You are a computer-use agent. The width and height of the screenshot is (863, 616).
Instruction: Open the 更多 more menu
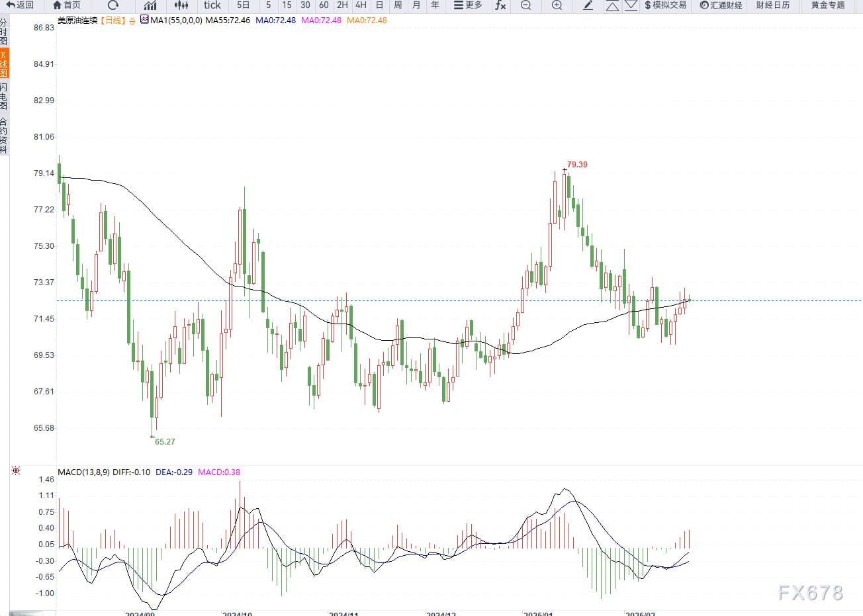tap(468, 5)
